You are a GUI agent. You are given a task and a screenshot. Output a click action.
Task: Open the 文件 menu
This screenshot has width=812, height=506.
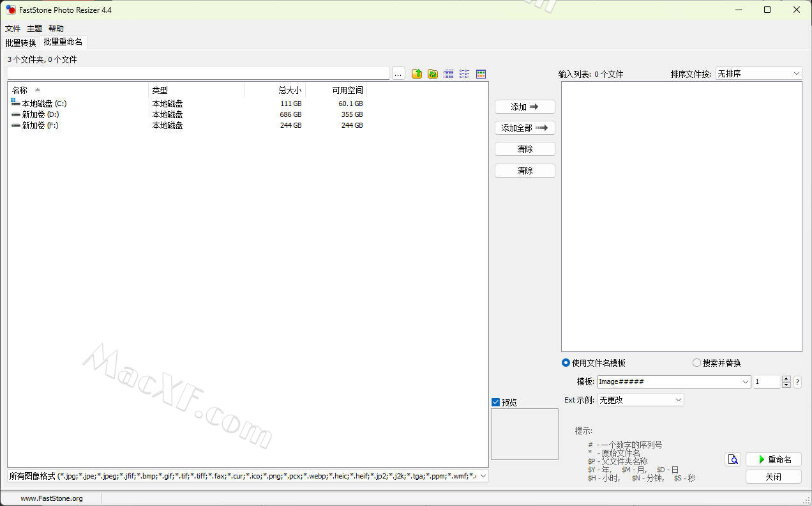click(13, 29)
